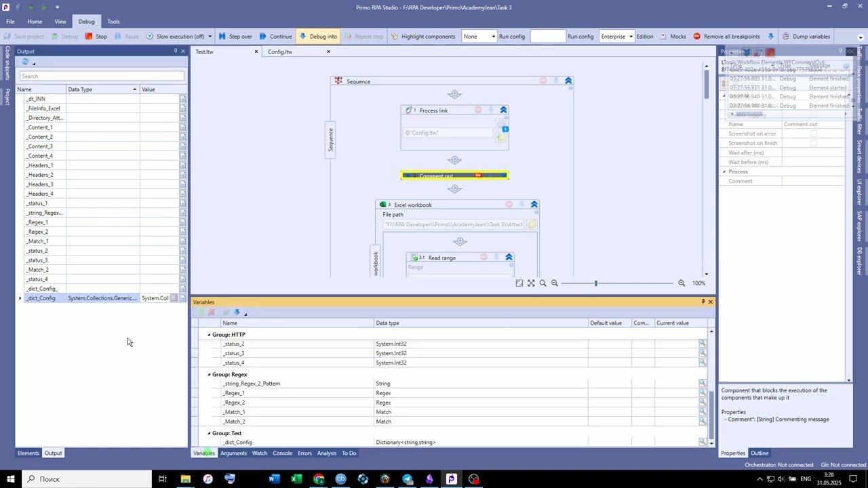Switch to Config.ltw document tab

coord(280,52)
